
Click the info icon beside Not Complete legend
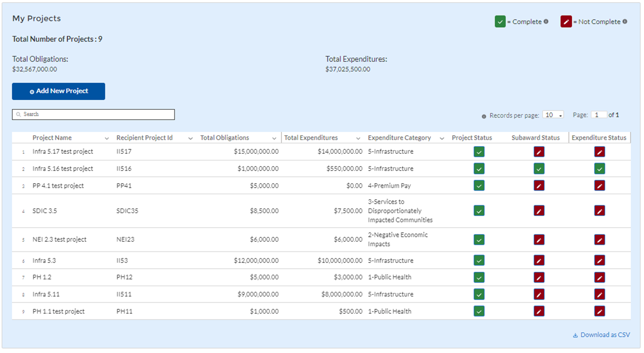625,21
